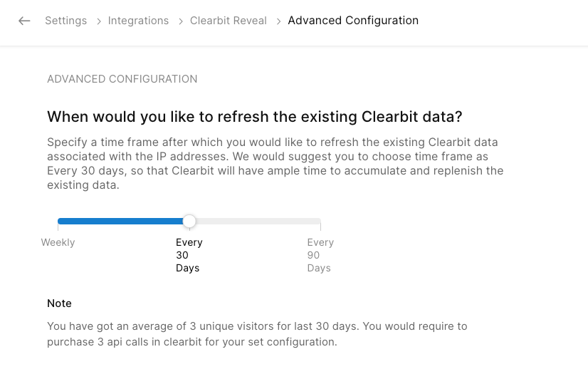Navigate to the Clearbit Reveal breadcrumb
The height and width of the screenshot is (379, 588).
[228, 21]
